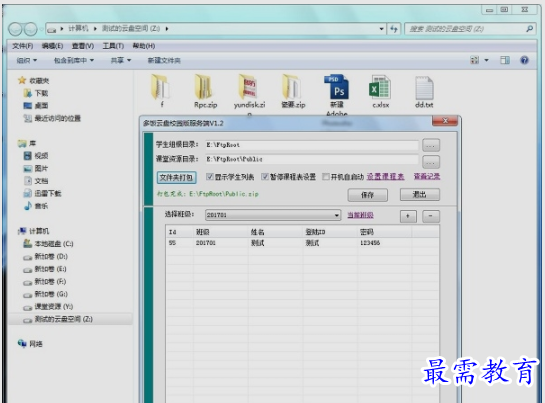
Task: Open Videos library in sidebar
Action: (x=36, y=156)
